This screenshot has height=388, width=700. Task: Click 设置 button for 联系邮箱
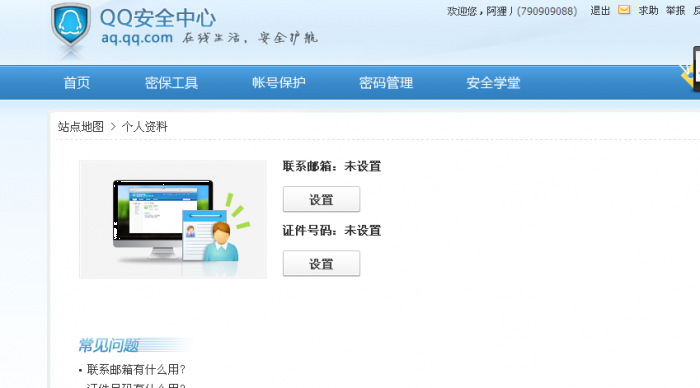[x=321, y=199]
